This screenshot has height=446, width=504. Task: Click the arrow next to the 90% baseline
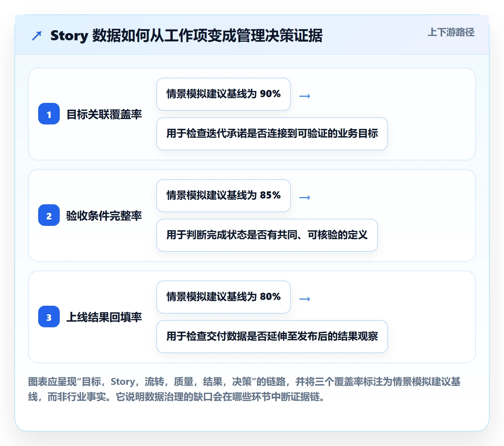(x=305, y=96)
